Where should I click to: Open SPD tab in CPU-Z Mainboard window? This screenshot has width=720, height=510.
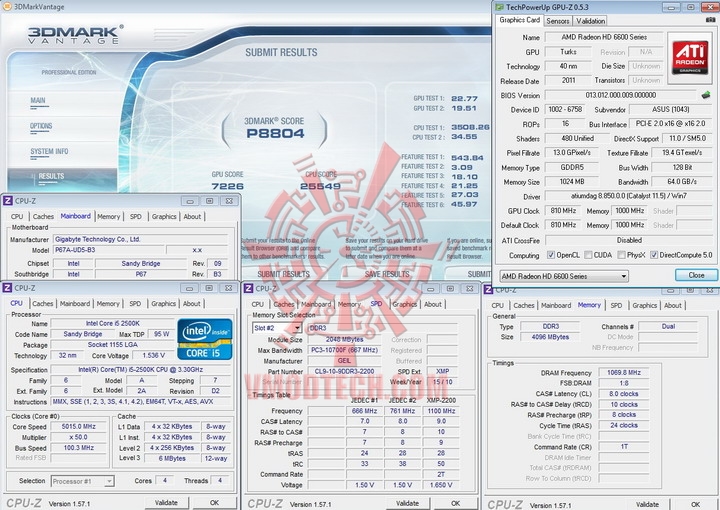(x=135, y=216)
